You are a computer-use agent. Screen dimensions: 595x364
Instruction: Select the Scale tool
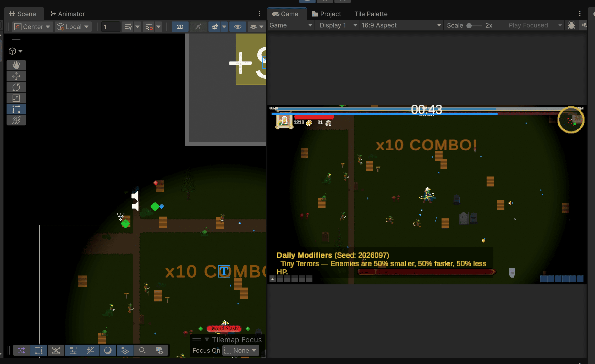(16, 98)
